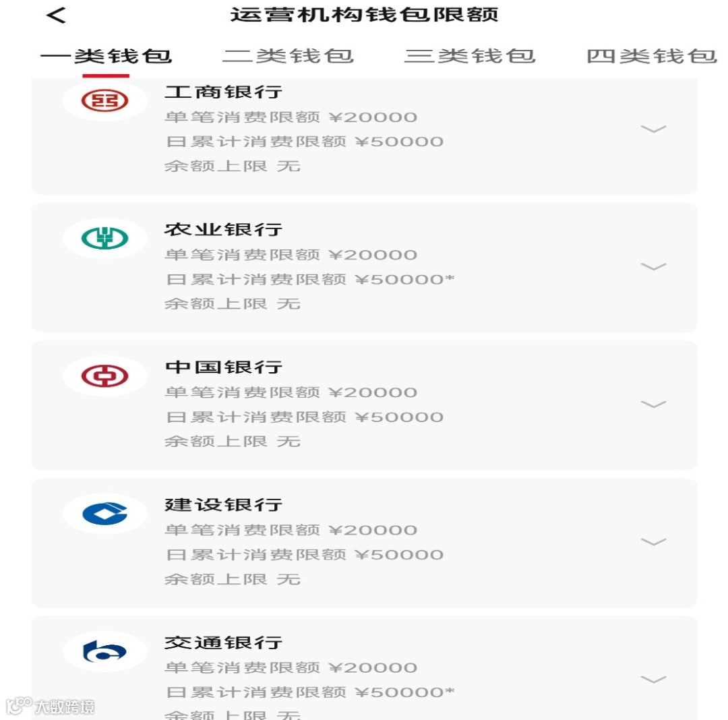The image size is (728, 720).
Task: Expand the 交通银行 limit details chevron
Action: (x=653, y=679)
